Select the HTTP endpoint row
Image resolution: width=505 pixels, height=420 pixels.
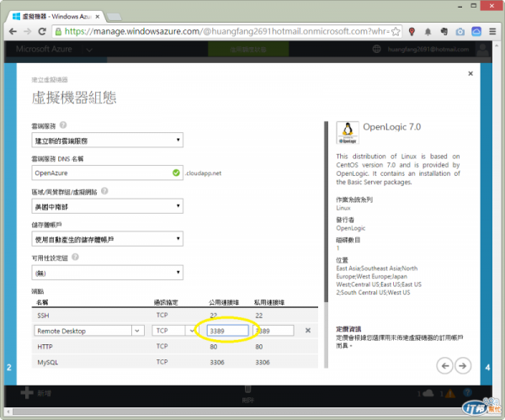pos(175,347)
